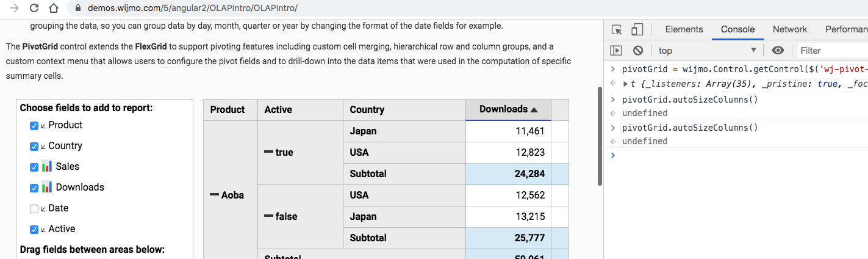Click first pivotGrid.autoSizeColumns() console entry
The image size is (868, 259).
tap(690, 100)
